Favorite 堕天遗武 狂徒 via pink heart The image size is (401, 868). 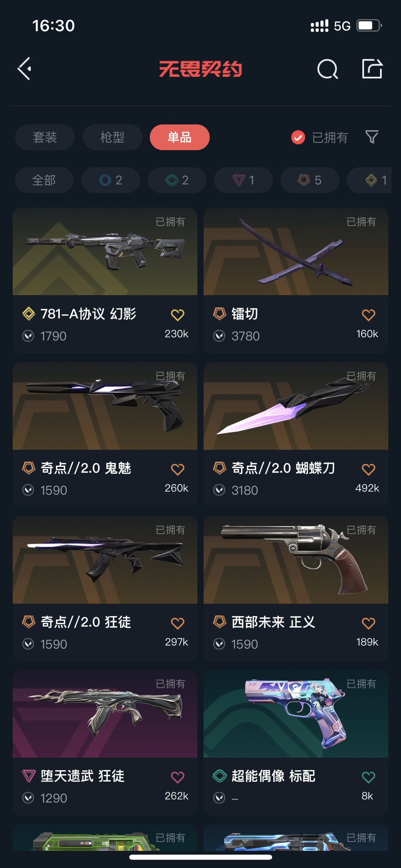177,777
